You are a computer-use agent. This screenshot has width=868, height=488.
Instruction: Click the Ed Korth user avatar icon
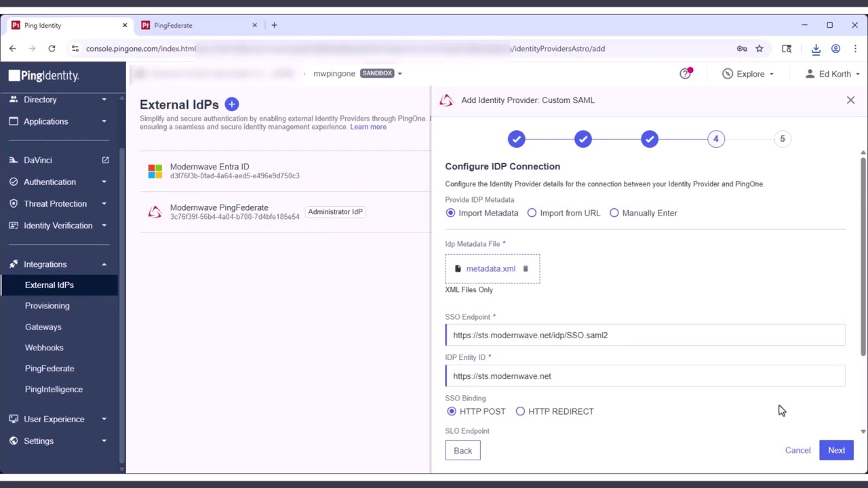click(810, 74)
